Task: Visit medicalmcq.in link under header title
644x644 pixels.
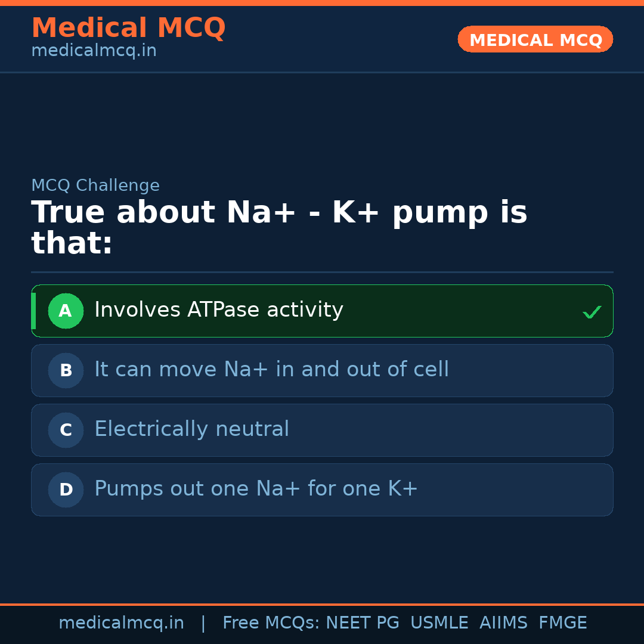Action: pyautogui.click(x=94, y=51)
